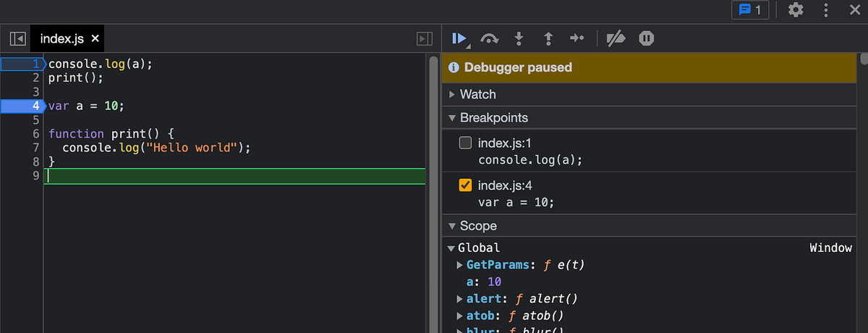Click the "Hello world" string in code
Viewport: 868px width, 333px height.
tap(192, 148)
